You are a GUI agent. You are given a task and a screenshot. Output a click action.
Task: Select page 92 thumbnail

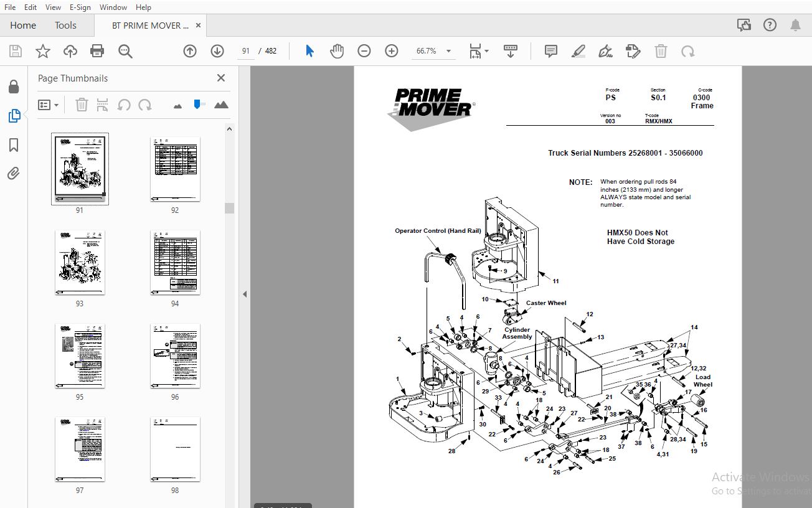tap(175, 169)
